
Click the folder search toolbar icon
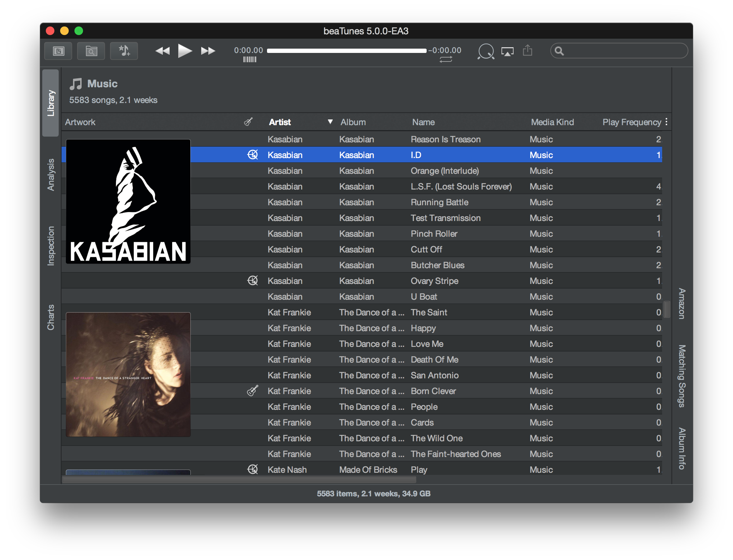91,51
